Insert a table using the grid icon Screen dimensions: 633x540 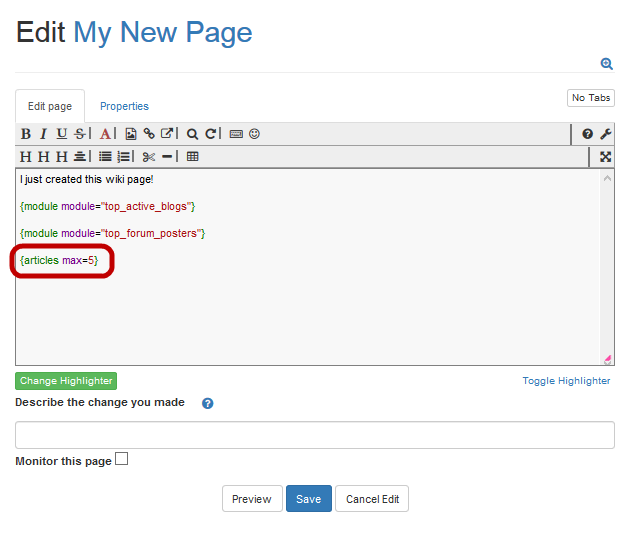192,156
